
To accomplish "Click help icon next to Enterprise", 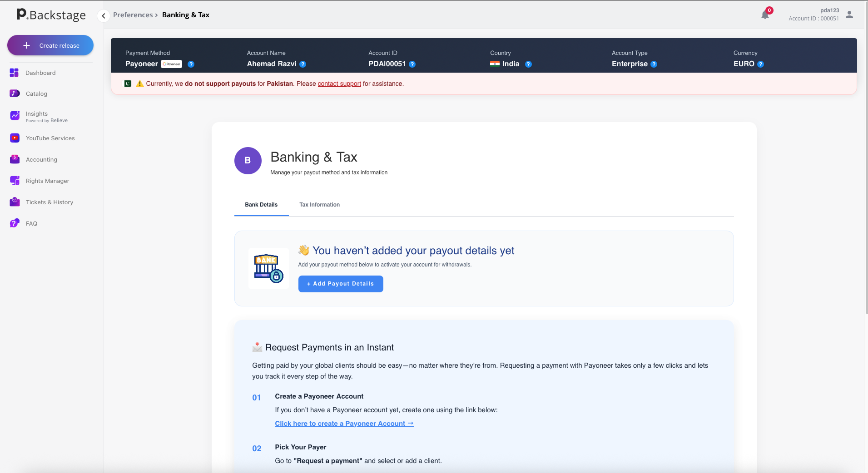I will tap(654, 64).
